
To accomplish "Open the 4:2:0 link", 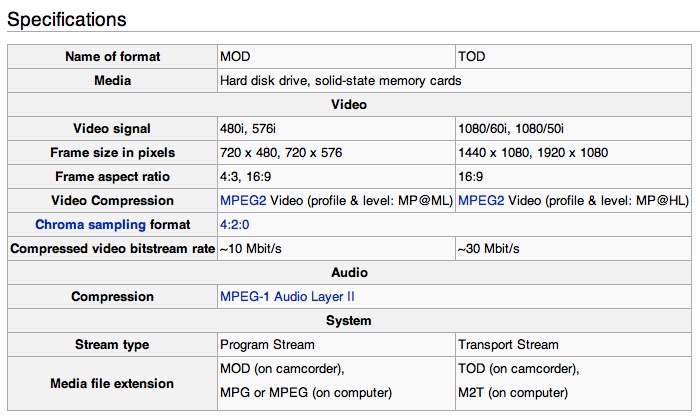I will point(234,225).
